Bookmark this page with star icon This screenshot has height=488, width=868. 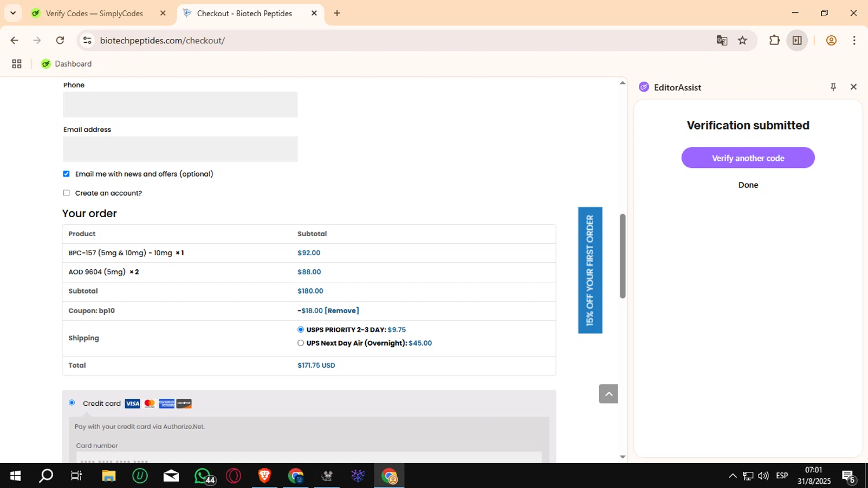click(x=742, y=41)
